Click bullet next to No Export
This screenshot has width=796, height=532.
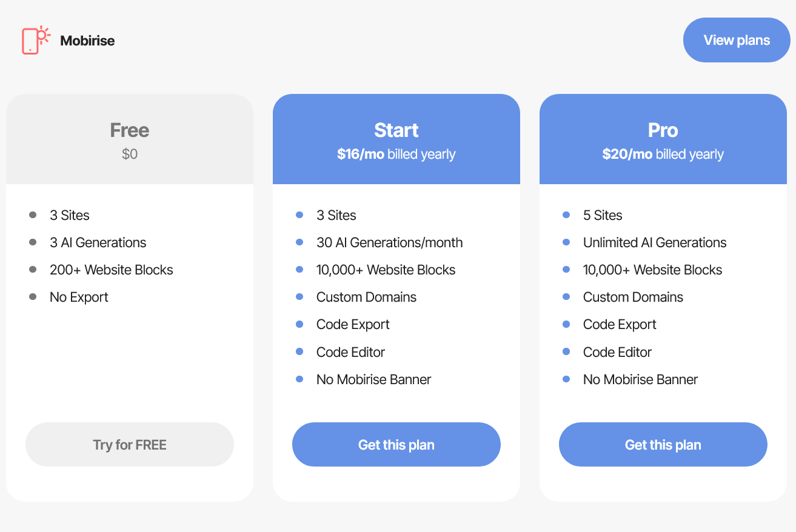(x=33, y=297)
